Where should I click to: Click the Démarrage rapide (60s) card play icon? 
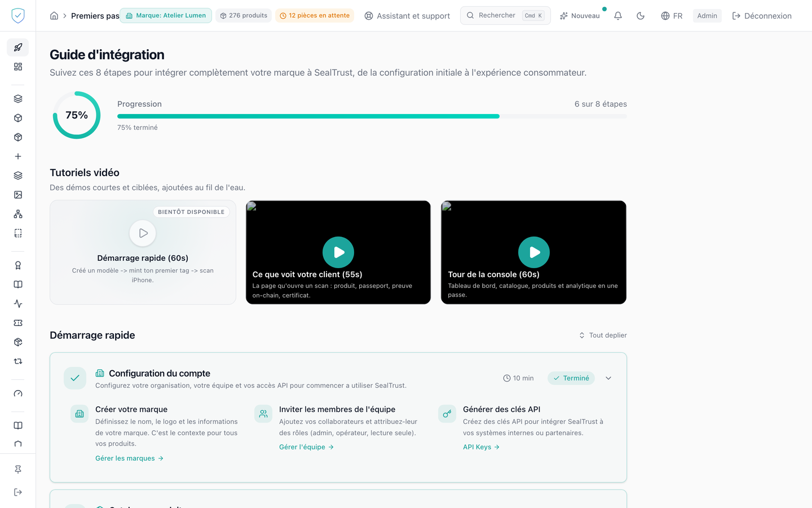tap(143, 233)
